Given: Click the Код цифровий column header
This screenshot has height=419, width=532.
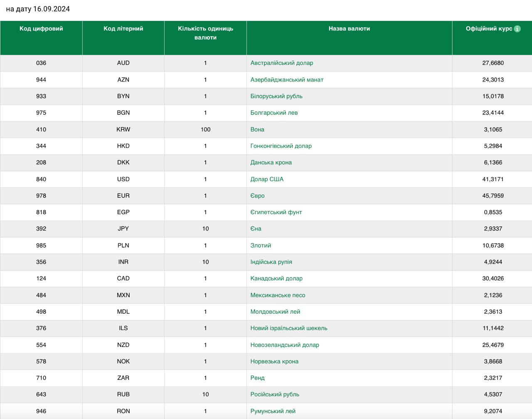Looking at the screenshot, I should [x=41, y=29].
